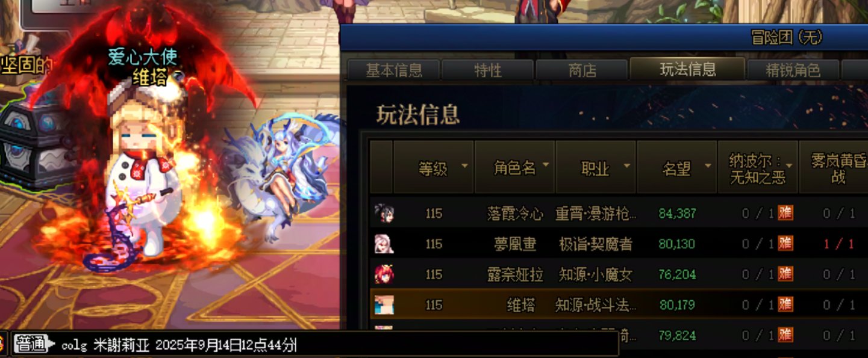
Task: Switch to the 特性 tab
Action: pos(488,70)
